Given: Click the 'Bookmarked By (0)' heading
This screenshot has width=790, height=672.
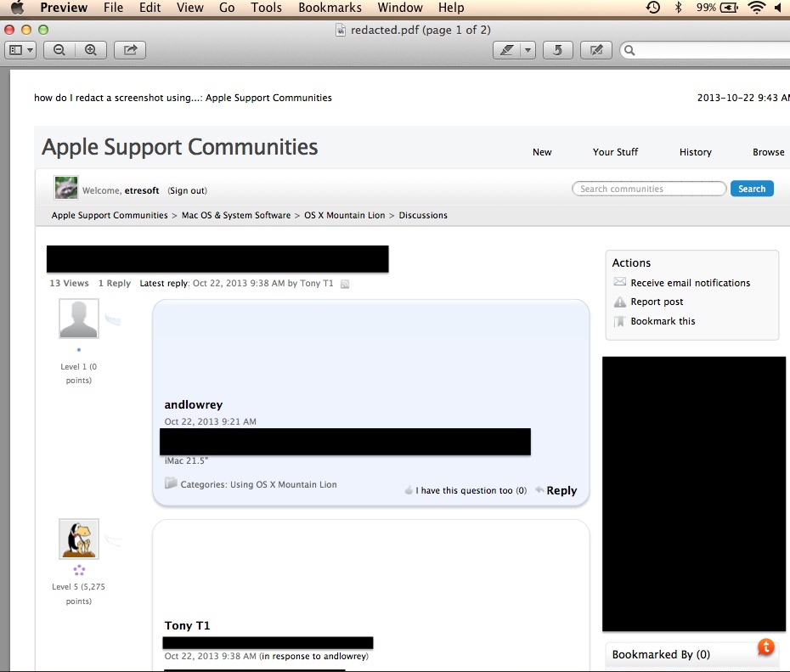Looking at the screenshot, I should (661, 654).
